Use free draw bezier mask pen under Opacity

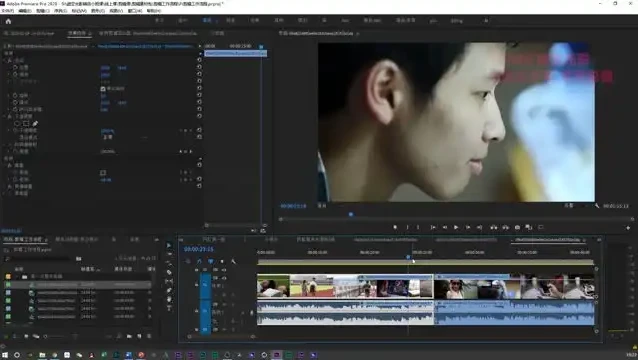[35, 123]
